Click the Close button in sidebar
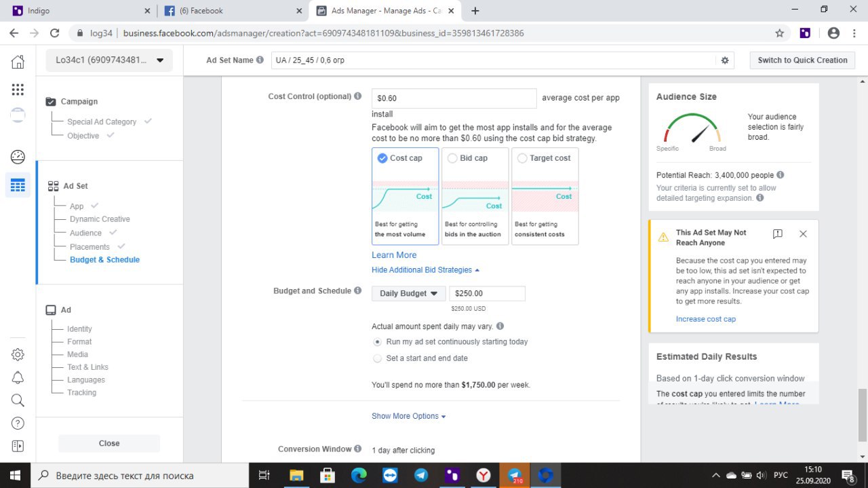 (x=109, y=443)
